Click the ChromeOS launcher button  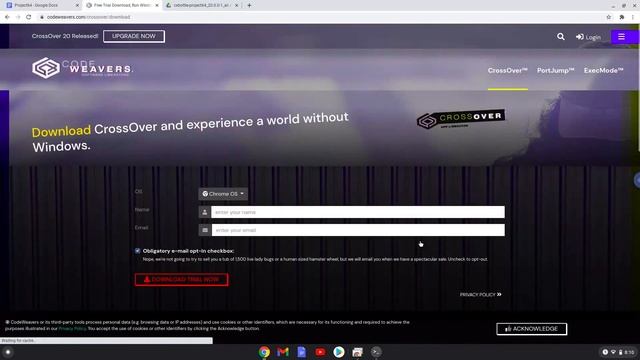tap(8, 352)
